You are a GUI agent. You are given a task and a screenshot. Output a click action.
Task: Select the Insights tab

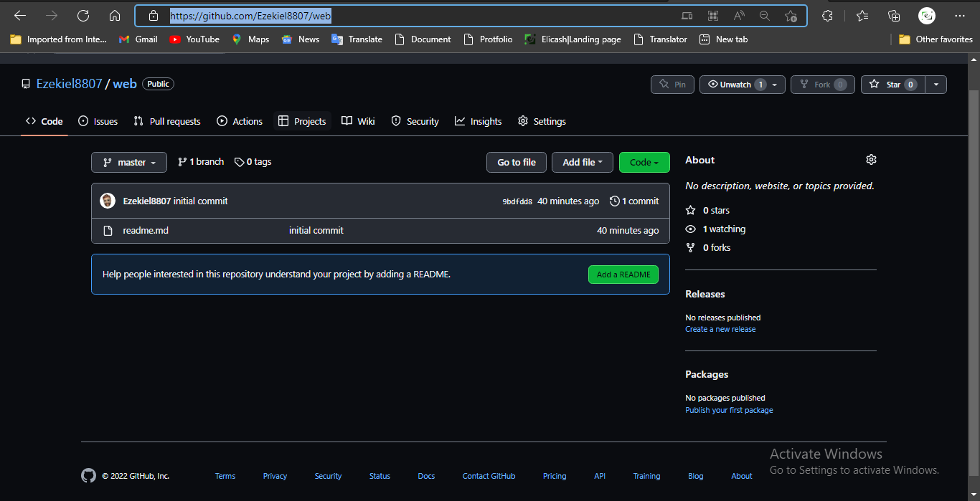(x=478, y=121)
